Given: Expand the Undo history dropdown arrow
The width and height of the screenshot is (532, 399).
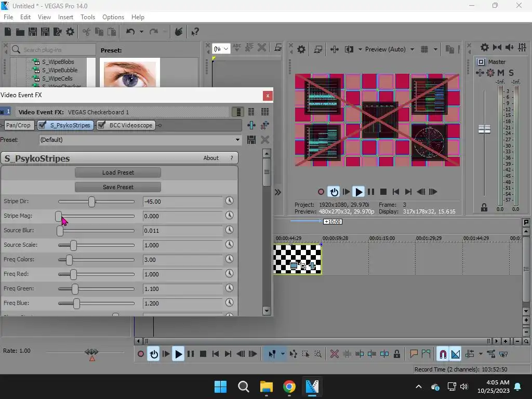Looking at the screenshot, I should point(141,32).
